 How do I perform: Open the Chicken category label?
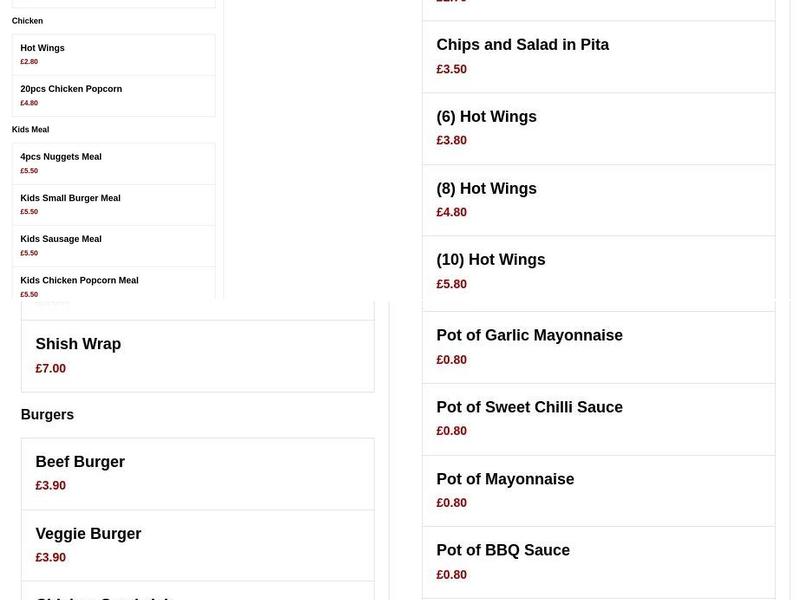[27, 20]
